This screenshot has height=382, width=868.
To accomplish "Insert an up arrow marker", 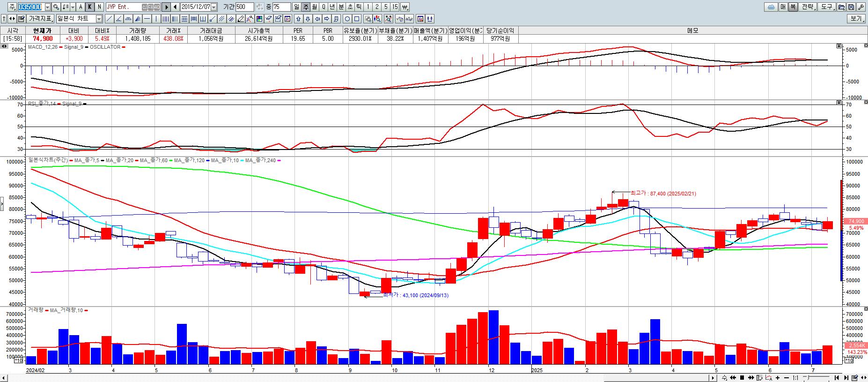I will tap(298, 19).
